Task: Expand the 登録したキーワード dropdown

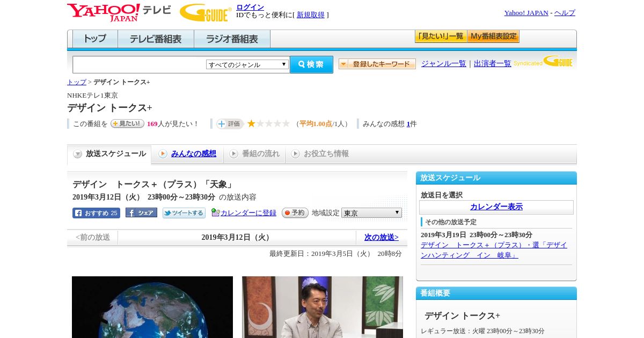Action: tap(377, 64)
